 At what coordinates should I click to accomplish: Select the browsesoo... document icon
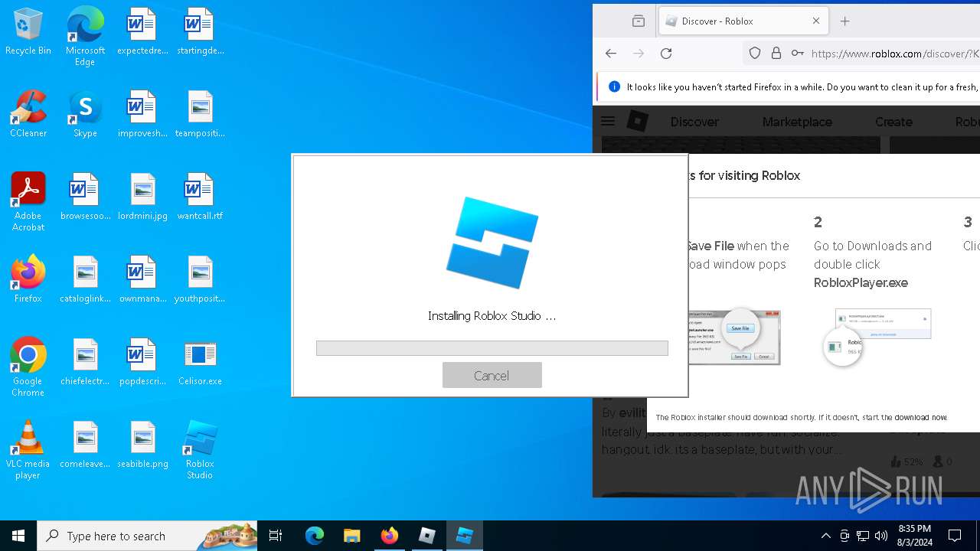coord(85,197)
